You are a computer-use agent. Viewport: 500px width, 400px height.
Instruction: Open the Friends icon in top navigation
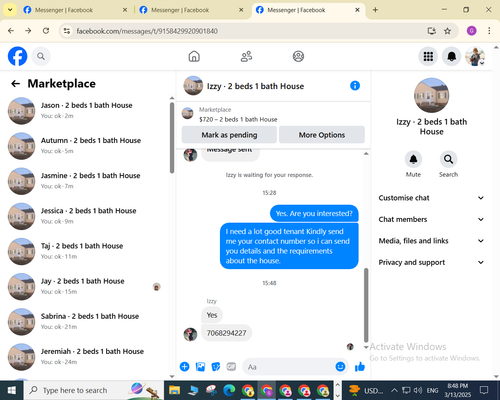[x=246, y=56]
